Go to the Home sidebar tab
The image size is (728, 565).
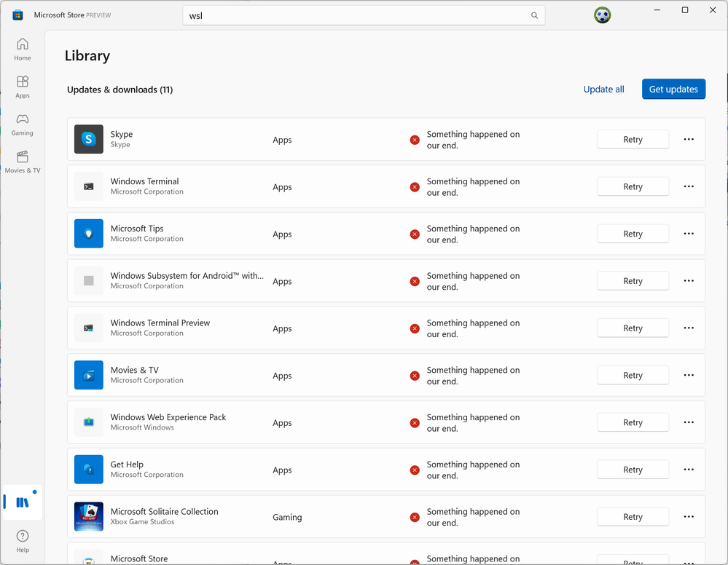click(x=23, y=50)
